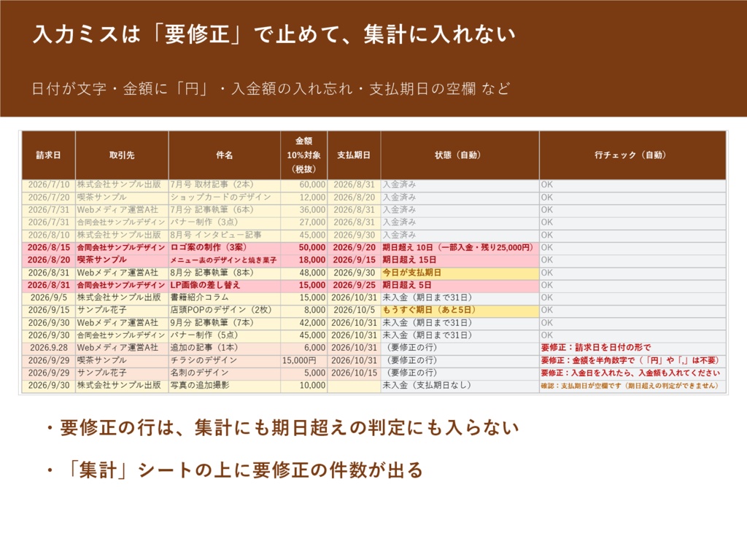747x560 pixels.
Task: Click the amount cell 48,000
Action: click(304, 273)
